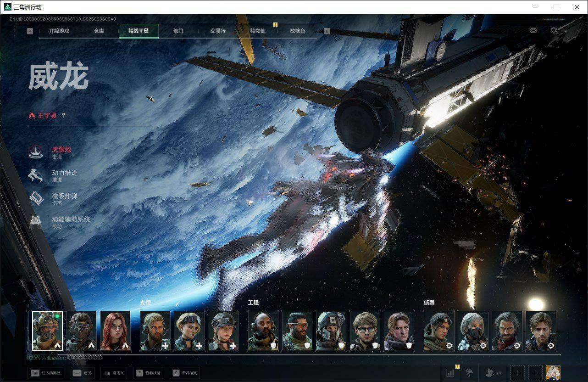Open the 自定义 customize button
588x382 pixels.
pyautogui.click(x=114, y=373)
